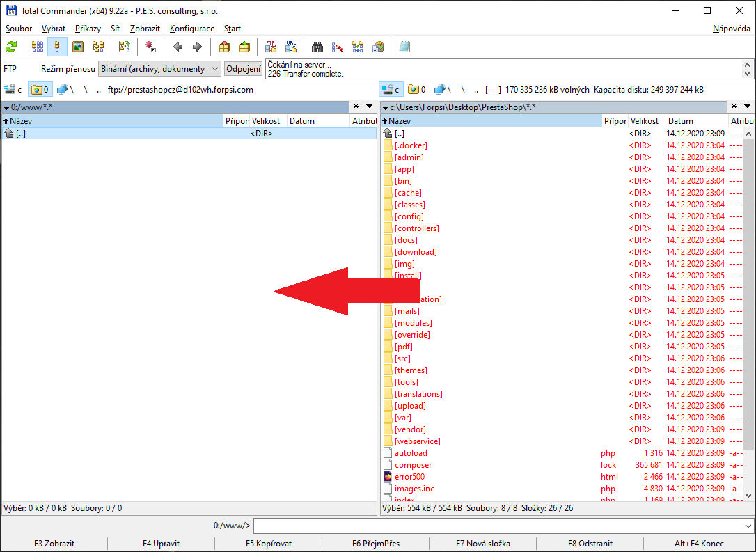The height and width of the screenshot is (552, 756).
Task: Select the [controllers] folder row
Action: click(562, 228)
